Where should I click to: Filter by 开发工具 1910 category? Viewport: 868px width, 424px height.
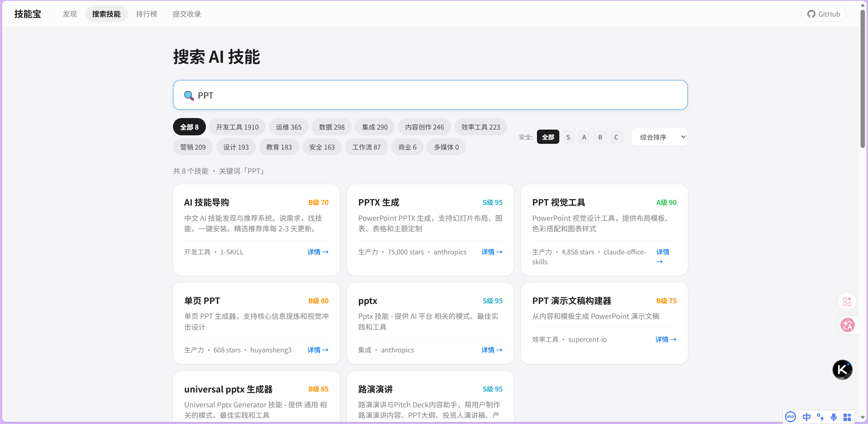click(x=237, y=127)
